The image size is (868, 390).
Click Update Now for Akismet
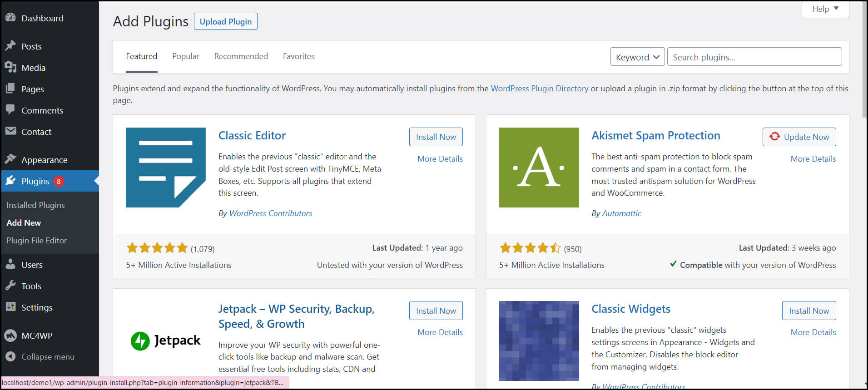pos(799,137)
